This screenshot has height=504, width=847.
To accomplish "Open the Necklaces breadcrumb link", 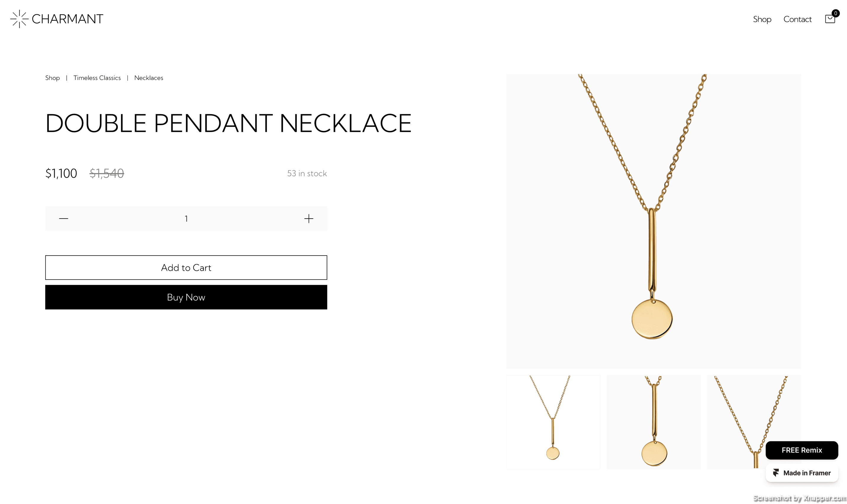I will coord(149,78).
